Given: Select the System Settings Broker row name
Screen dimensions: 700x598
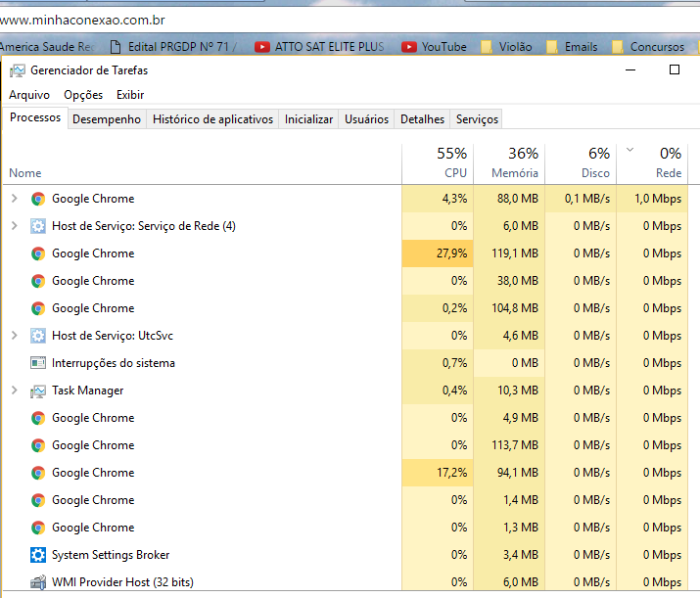Looking at the screenshot, I should point(111,555).
